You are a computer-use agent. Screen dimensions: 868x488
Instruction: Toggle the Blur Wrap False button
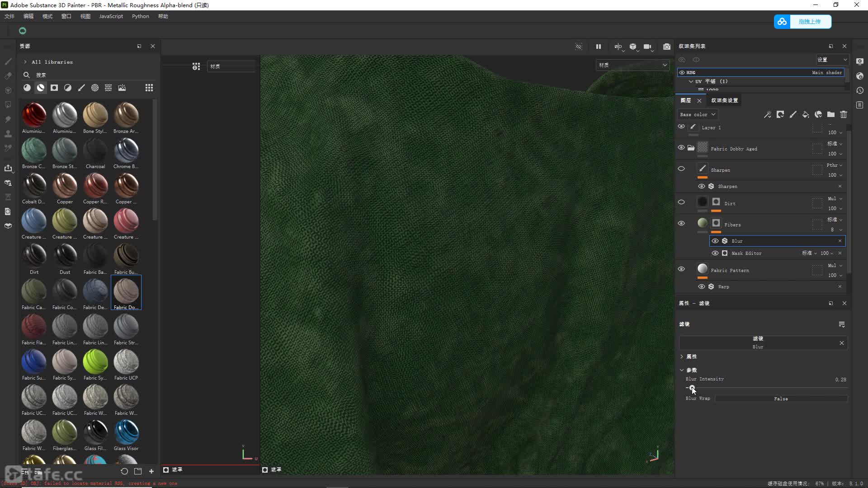781,399
